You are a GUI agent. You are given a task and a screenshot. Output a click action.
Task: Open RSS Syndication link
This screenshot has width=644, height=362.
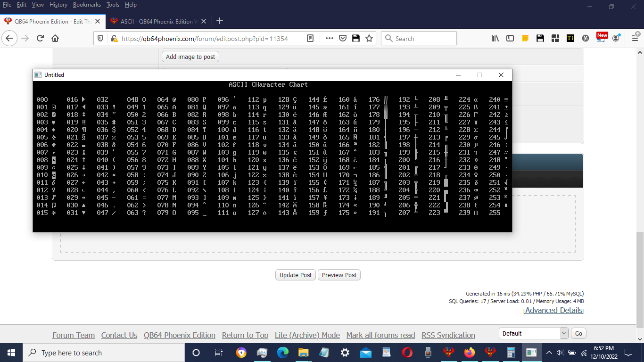tap(448, 335)
